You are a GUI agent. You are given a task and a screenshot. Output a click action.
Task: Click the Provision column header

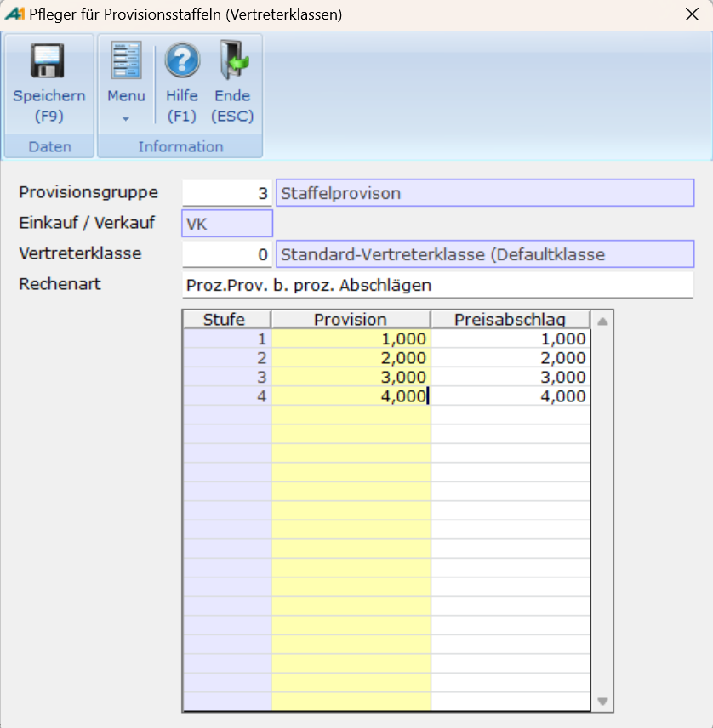tap(351, 320)
